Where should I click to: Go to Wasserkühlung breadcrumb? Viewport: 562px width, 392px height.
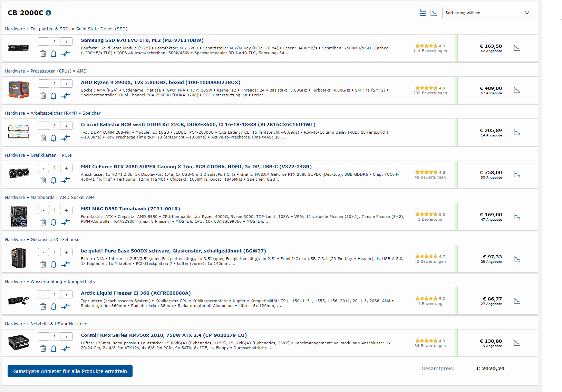click(x=46, y=281)
